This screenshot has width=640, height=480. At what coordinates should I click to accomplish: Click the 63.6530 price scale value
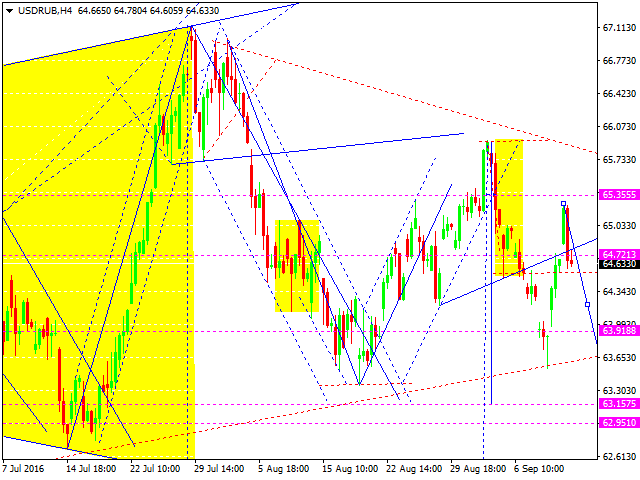click(x=619, y=358)
